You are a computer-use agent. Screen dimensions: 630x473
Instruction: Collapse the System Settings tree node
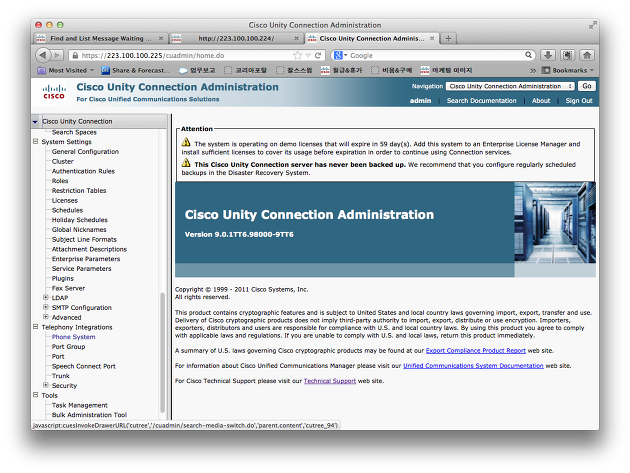click(x=35, y=141)
